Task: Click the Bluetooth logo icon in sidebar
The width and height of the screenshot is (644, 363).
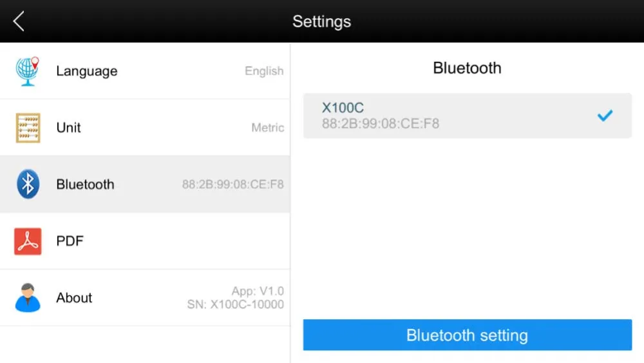Action: coord(28,184)
